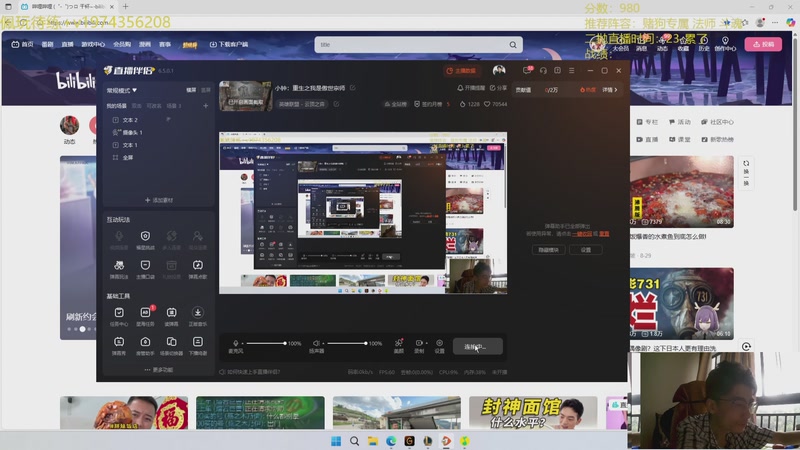Mute the speaker icon

[x=316, y=343]
